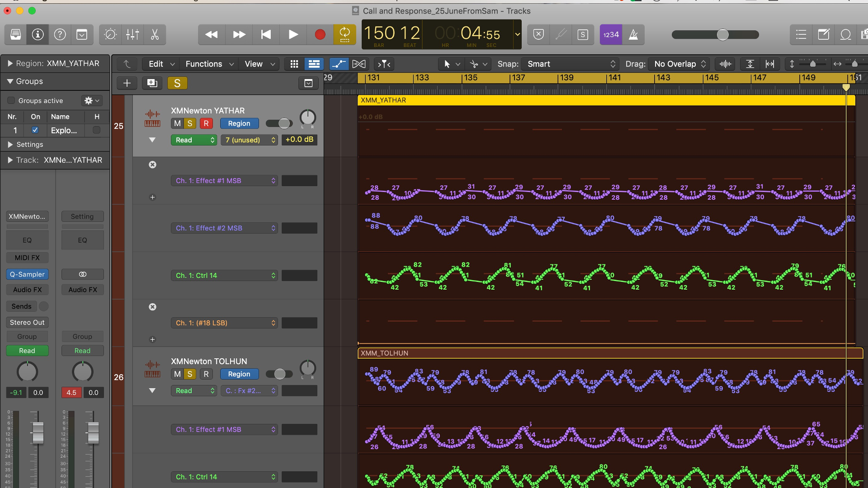This screenshot has height=488, width=868.
Task: Open the Q-Sampler instrument slot
Action: pos(27,274)
